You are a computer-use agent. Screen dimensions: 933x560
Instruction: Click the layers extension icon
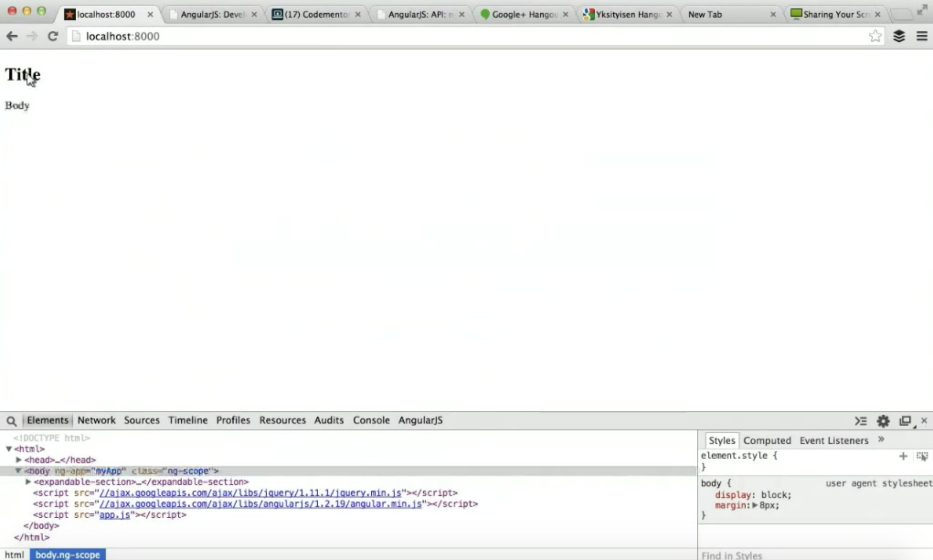point(899,36)
